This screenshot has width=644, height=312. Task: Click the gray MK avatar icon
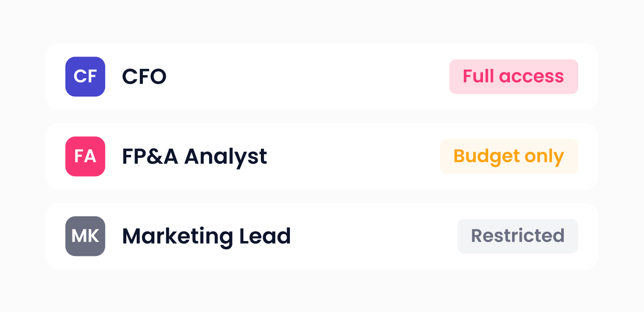pos(85,236)
